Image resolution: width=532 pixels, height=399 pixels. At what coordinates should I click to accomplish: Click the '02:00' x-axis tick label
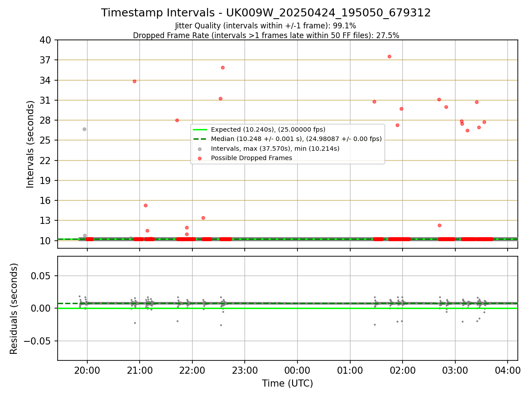pos(403,370)
